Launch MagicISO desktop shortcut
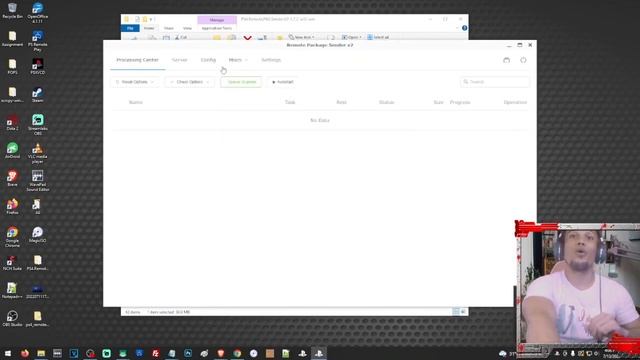This screenshot has width=640, height=360. pos(38,235)
